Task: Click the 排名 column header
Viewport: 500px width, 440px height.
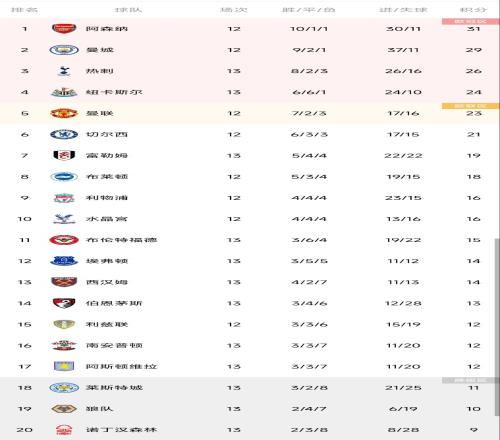Action: [x=24, y=10]
